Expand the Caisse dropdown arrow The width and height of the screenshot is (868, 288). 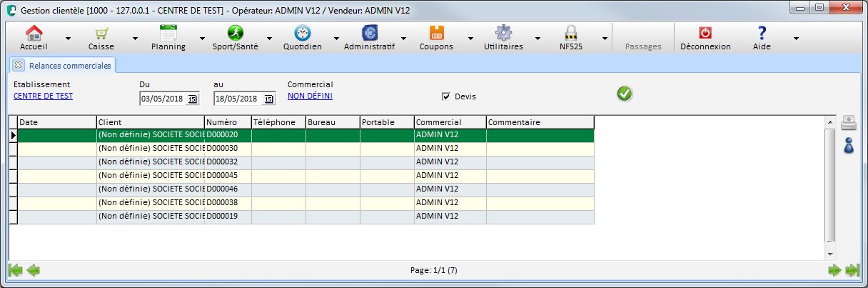pyautogui.click(x=136, y=39)
